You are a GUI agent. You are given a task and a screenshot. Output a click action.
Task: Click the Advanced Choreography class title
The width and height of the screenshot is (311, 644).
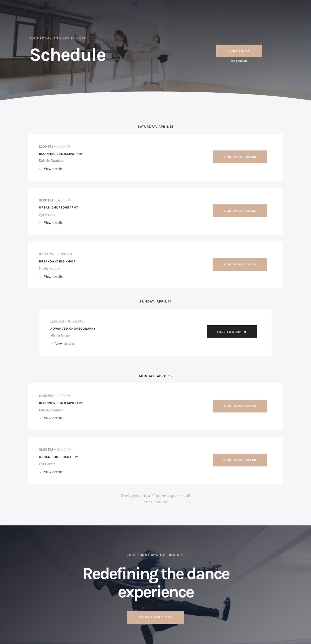coord(73,329)
